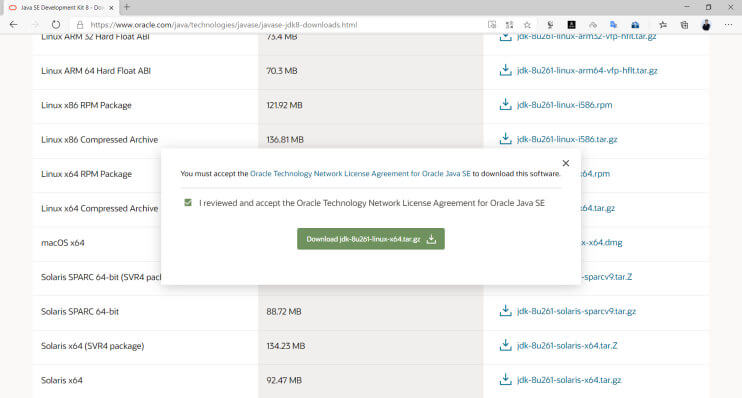The image size is (742, 398).
Task: Select the 'Linux ARM 64 Hard Float ABI' text
Action: pos(96,71)
